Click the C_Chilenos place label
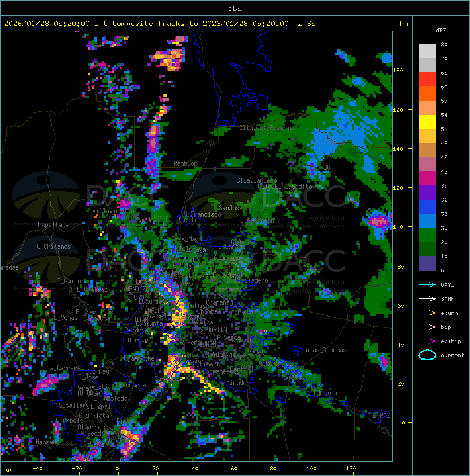This screenshot has width=470, height=476. point(54,246)
